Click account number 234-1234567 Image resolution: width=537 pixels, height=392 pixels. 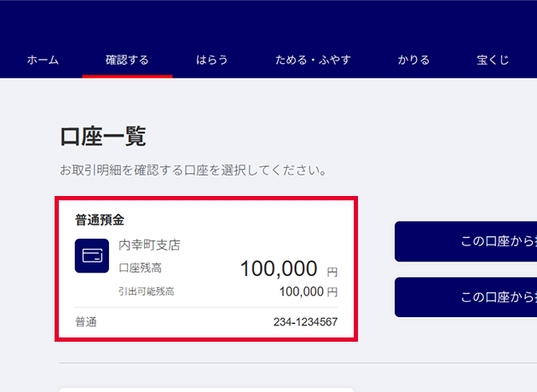point(305,322)
